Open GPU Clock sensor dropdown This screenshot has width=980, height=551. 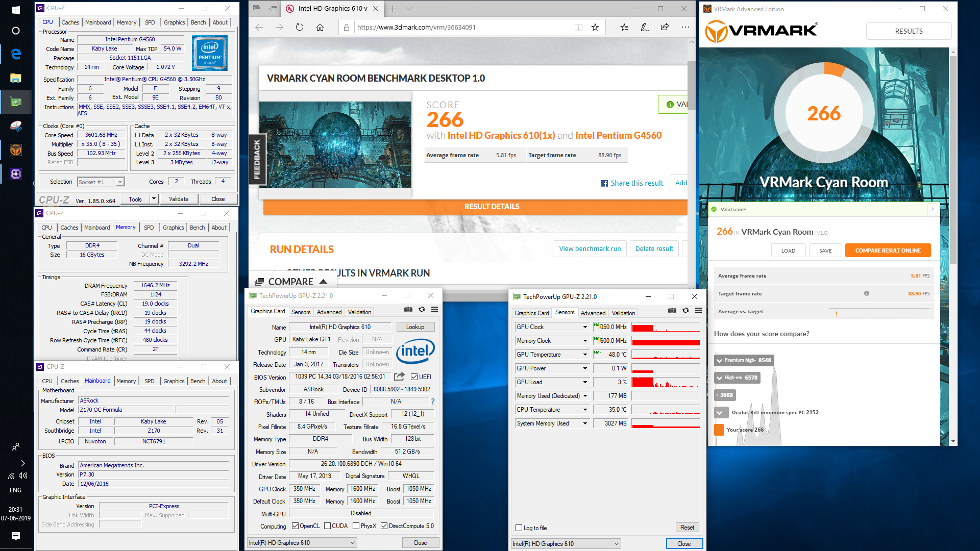[585, 327]
